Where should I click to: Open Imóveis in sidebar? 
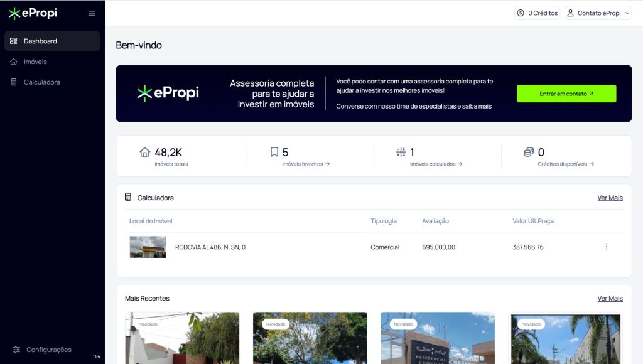[x=52, y=62]
